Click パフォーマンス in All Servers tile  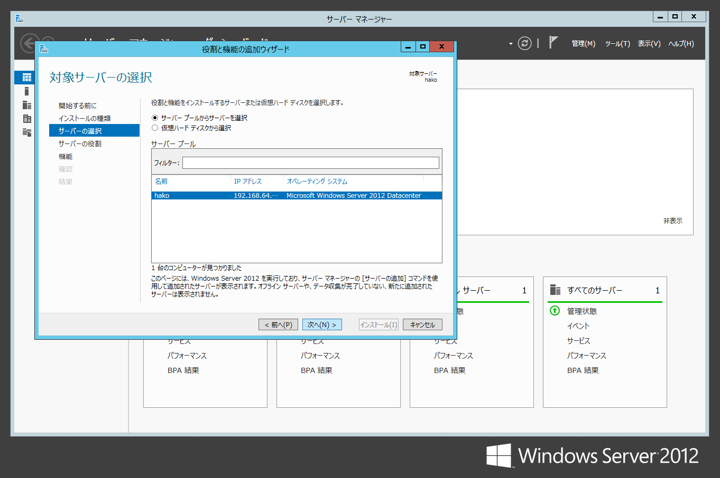point(586,355)
